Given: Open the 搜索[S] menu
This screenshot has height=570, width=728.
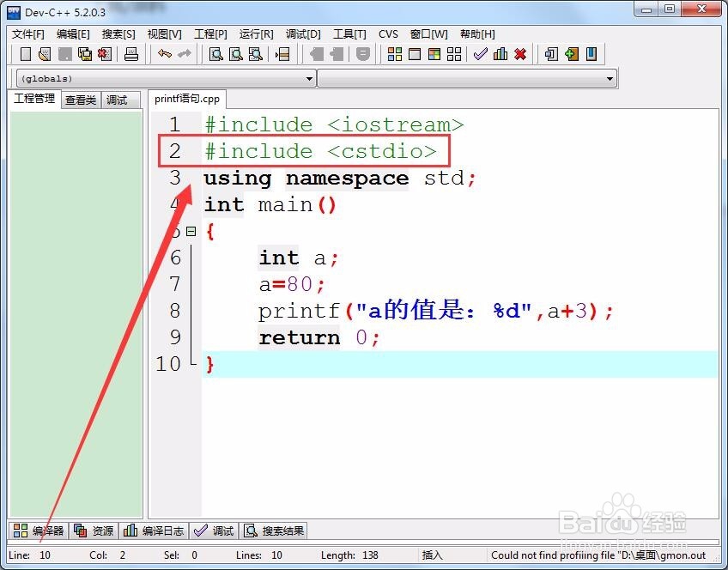Looking at the screenshot, I should 118,34.
